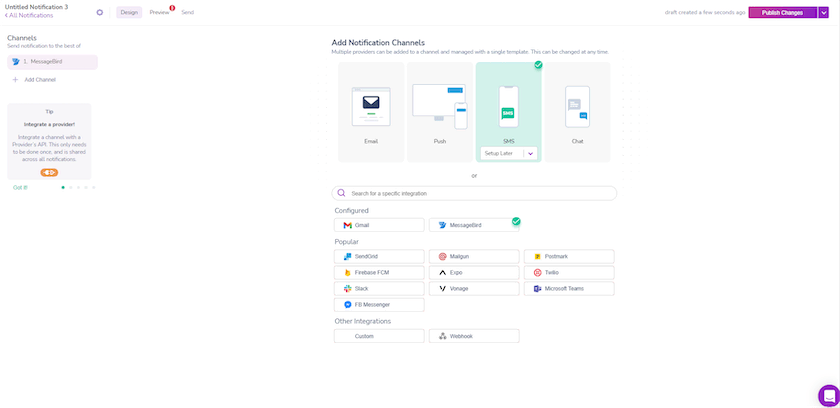
Task: Select the Email channel card
Action: click(371, 110)
